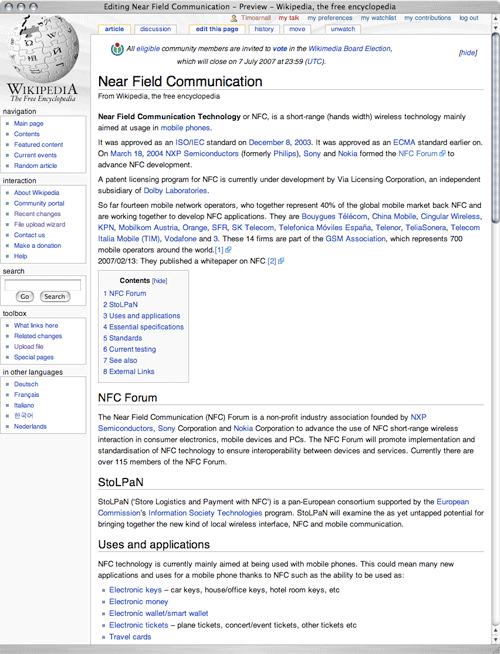Open my contributions link
500x654 pixels.
427,18
